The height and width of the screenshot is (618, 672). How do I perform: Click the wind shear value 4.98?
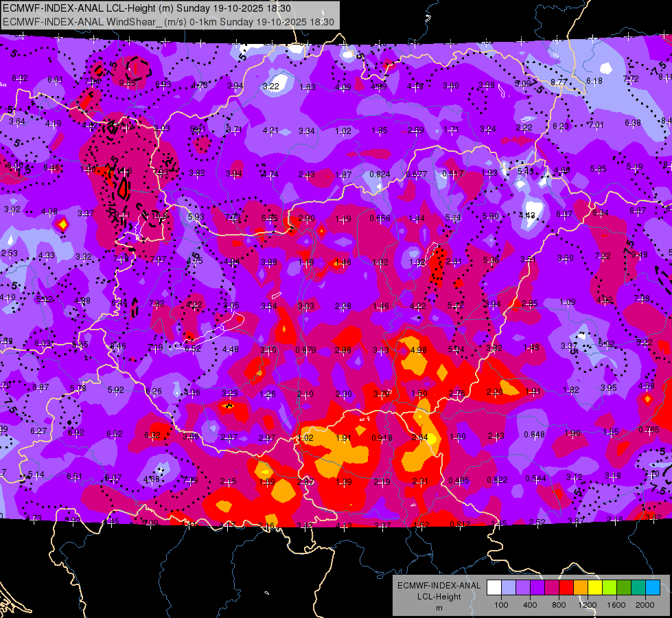[418, 350]
